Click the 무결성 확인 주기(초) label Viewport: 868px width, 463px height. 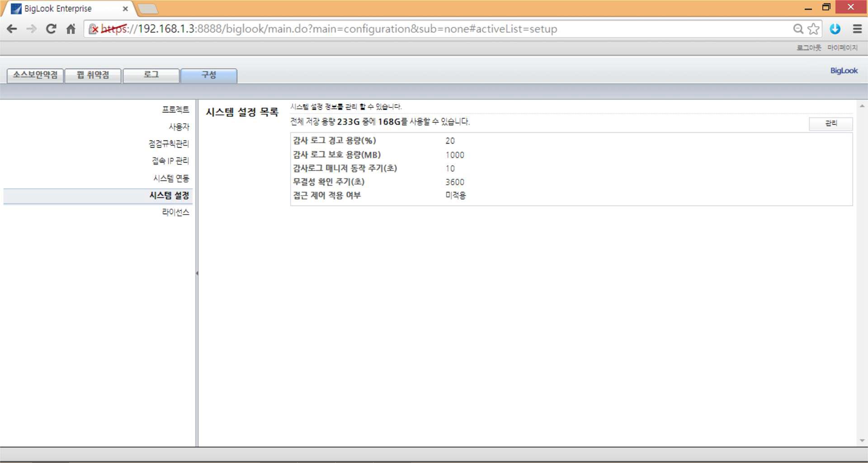(329, 182)
